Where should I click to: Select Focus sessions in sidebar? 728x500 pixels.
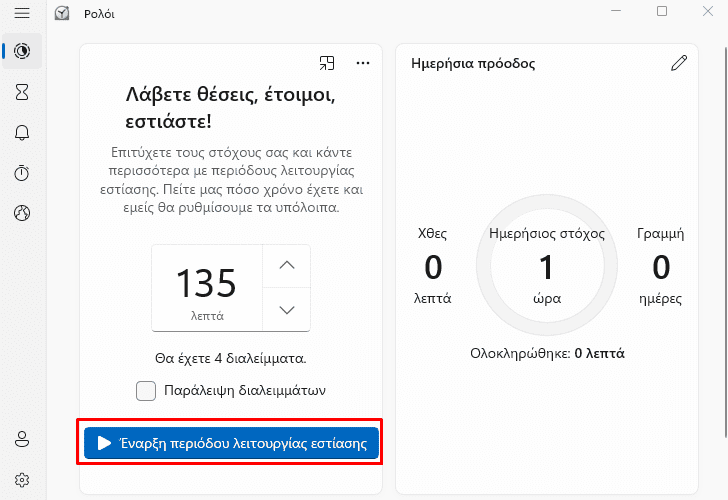click(x=22, y=51)
